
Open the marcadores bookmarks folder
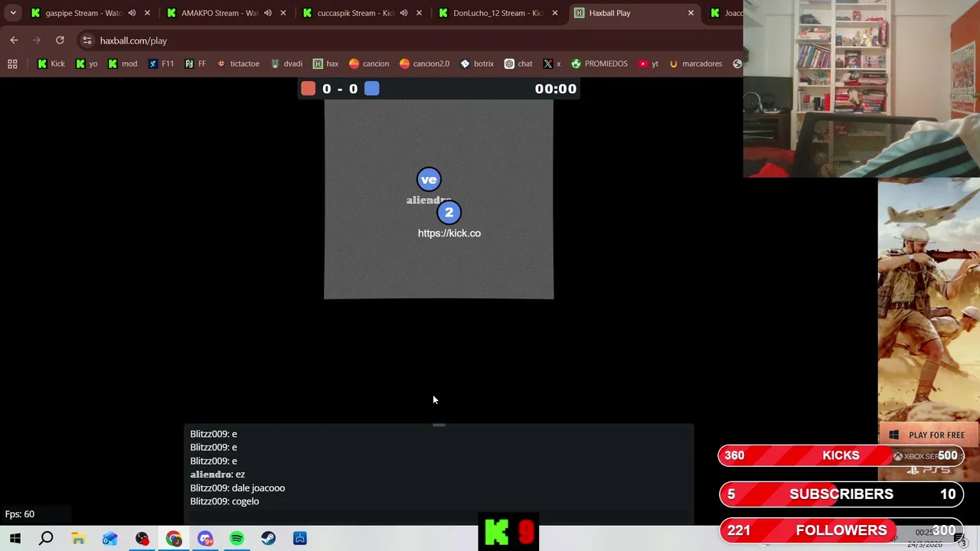point(694,64)
